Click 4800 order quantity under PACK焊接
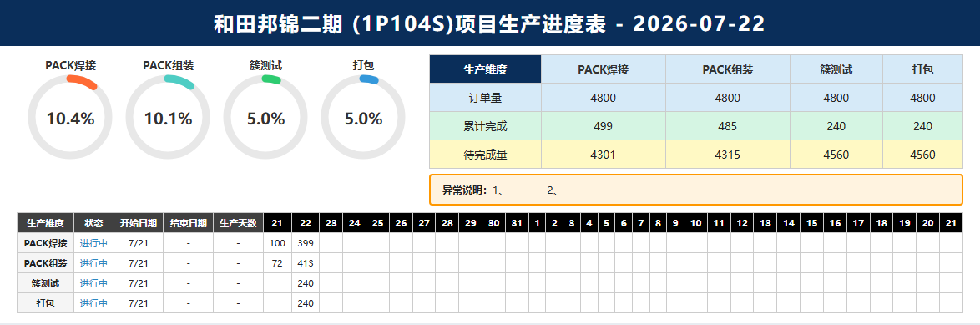Screen dimensions: 980x325 [604, 98]
